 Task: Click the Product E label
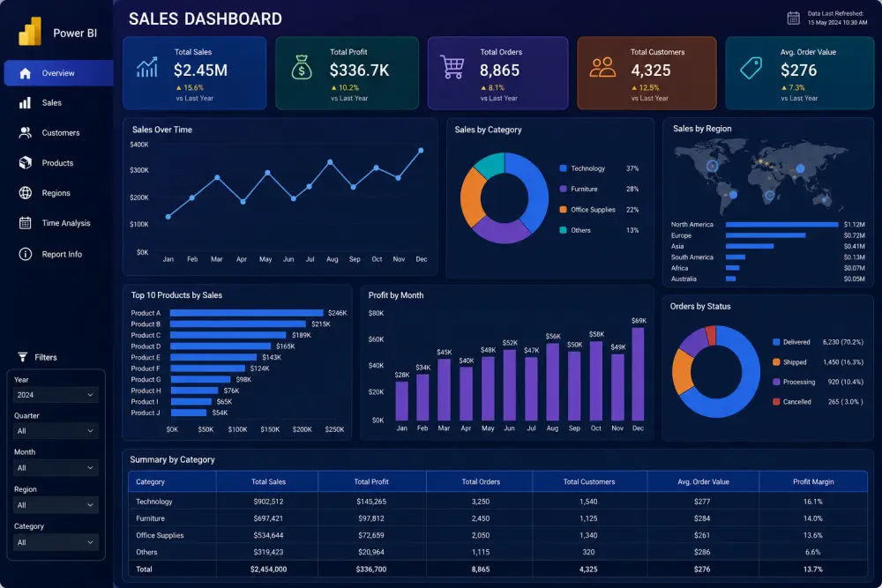(146, 357)
